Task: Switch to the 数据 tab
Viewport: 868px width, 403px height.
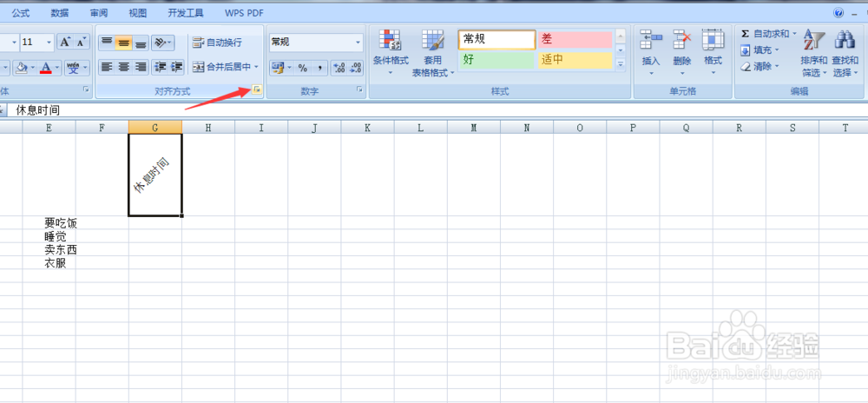Action: 60,13
